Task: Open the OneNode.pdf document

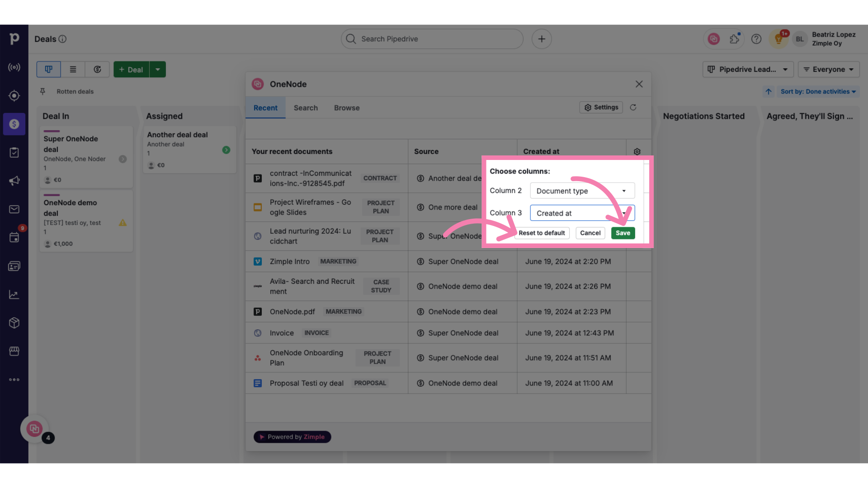Action: coord(292,312)
